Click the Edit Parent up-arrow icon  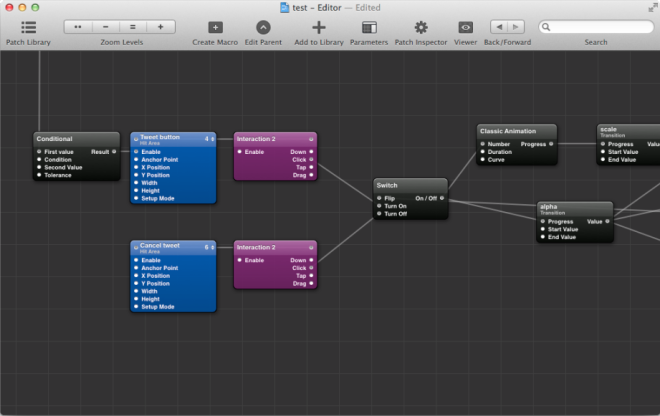click(x=263, y=27)
